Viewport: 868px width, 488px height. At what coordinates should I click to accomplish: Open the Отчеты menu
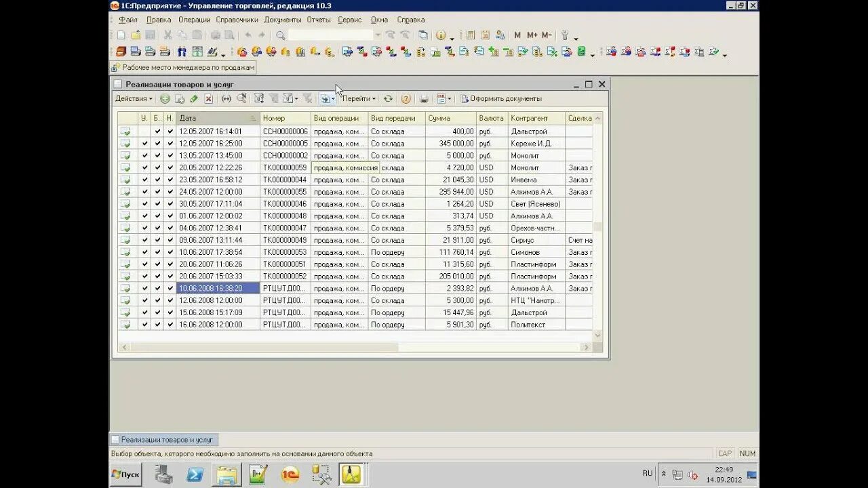319,20
